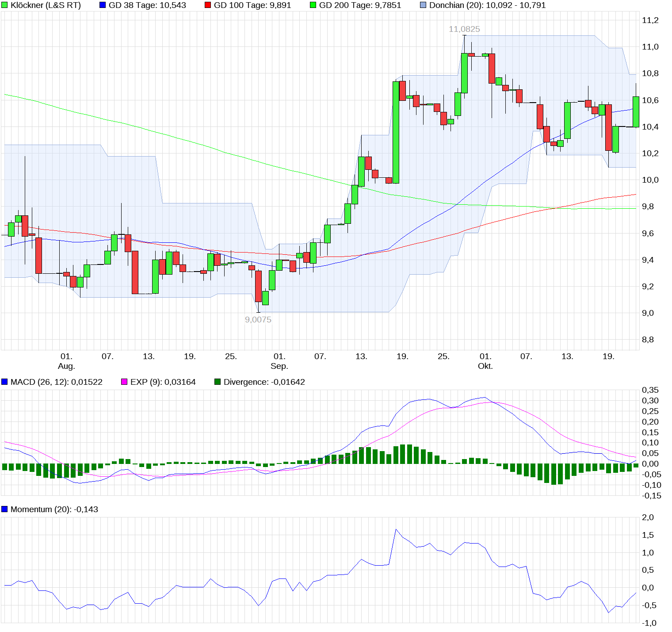Click the chart low annotation '9,0075'
Screen dimensions: 672x632
[258, 320]
